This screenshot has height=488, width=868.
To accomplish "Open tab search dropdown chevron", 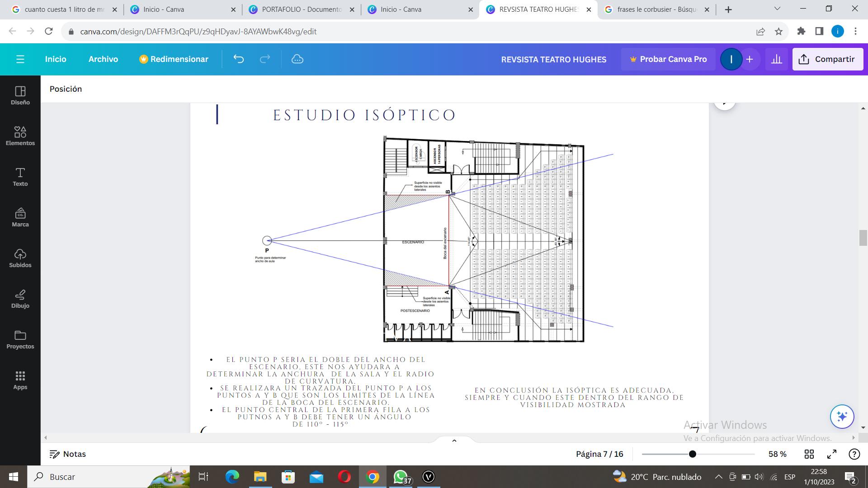I will 777,9.
